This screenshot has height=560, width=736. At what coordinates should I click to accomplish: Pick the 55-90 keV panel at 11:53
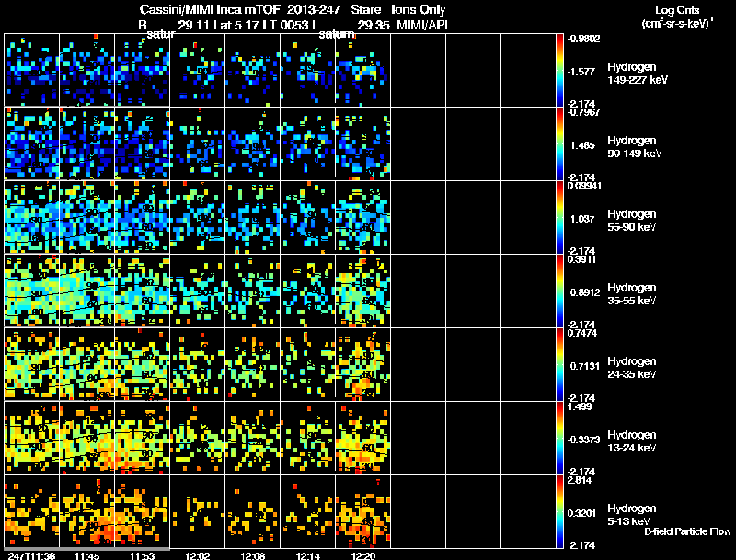point(143,217)
